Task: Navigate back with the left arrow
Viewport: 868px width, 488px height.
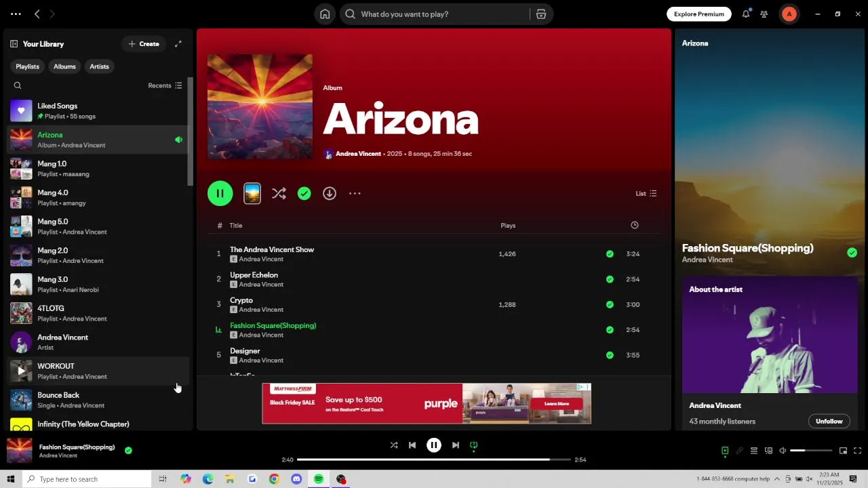Action: click(37, 14)
